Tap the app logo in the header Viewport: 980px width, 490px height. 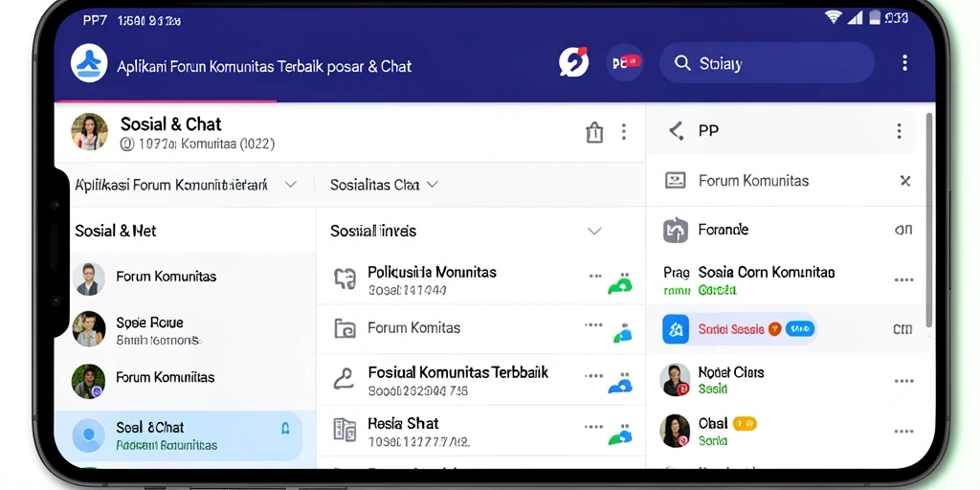89,63
